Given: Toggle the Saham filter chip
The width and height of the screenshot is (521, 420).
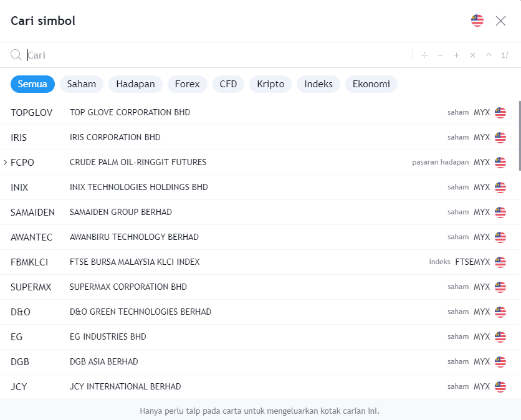Looking at the screenshot, I should [x=81, y=84].
